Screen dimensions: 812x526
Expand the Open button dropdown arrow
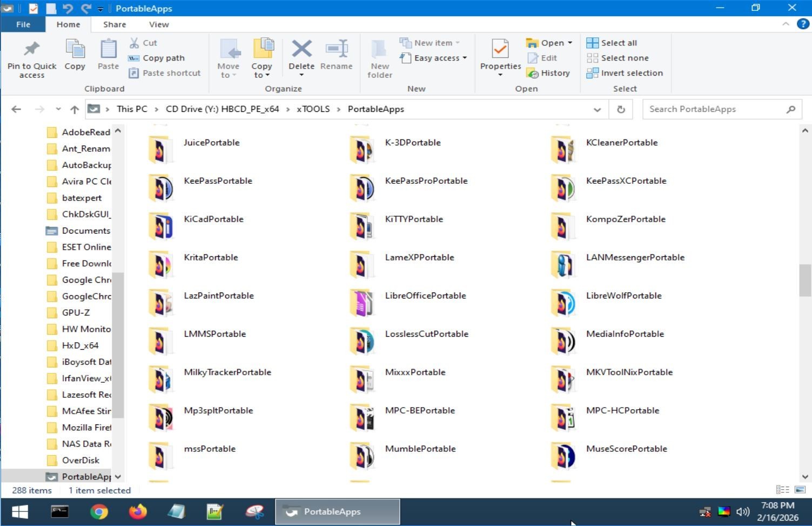(x=570, y=43)
